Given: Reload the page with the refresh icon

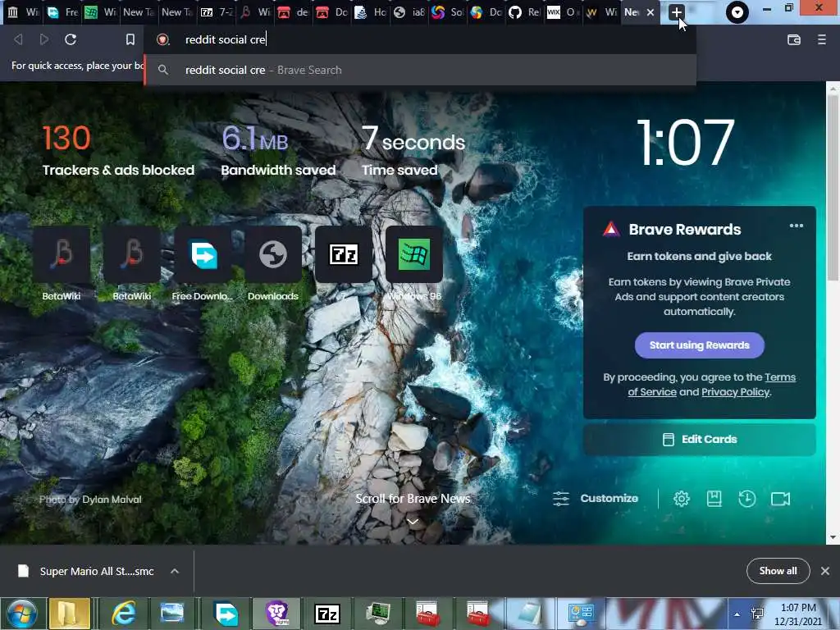Looking at the screenshot, I should click(71, 39).
